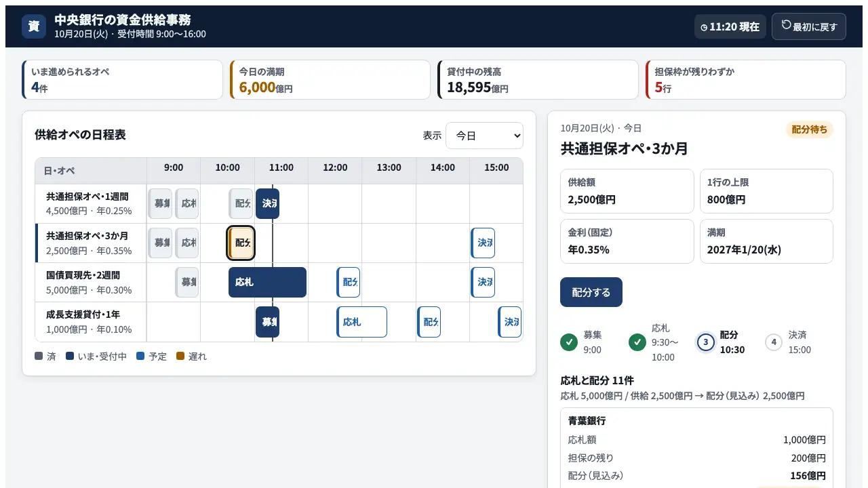Click 1週間 row 募集 block at 9:00

click(160, 203)
